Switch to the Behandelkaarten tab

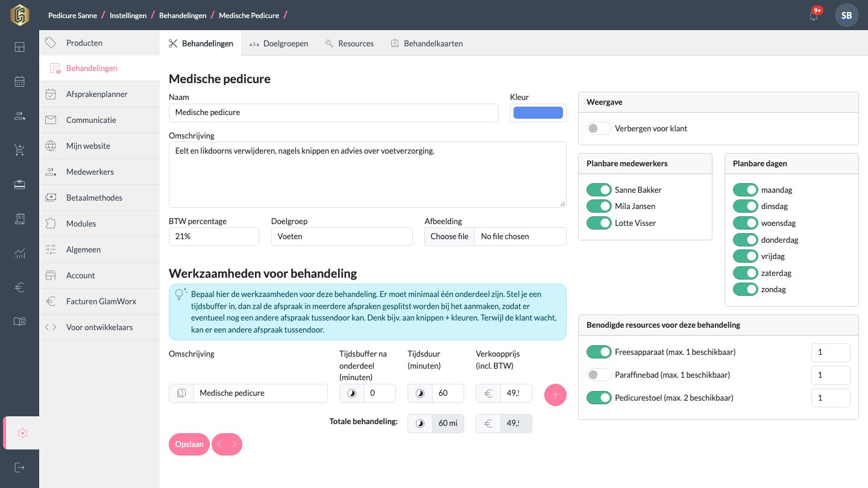pos(427,43)
